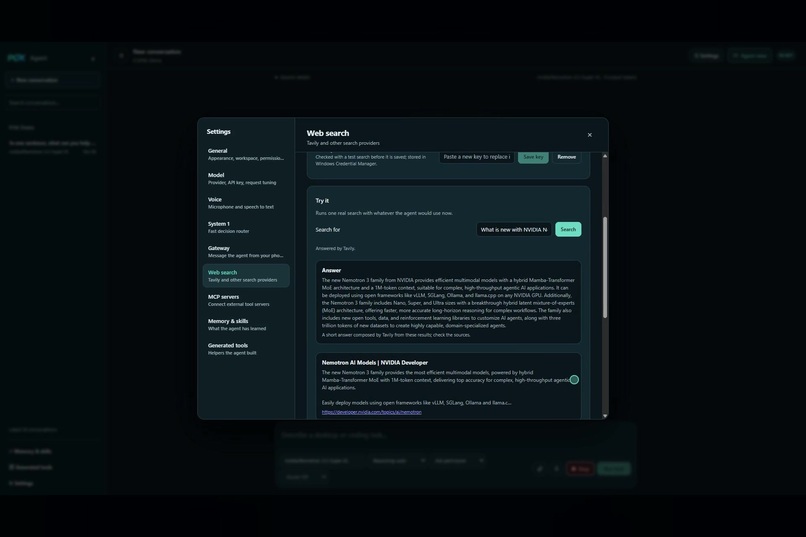This screenshot has width=806, height=537.
Task: Click 'Search conversations' field in background sidebar
Action: [52, 103]
